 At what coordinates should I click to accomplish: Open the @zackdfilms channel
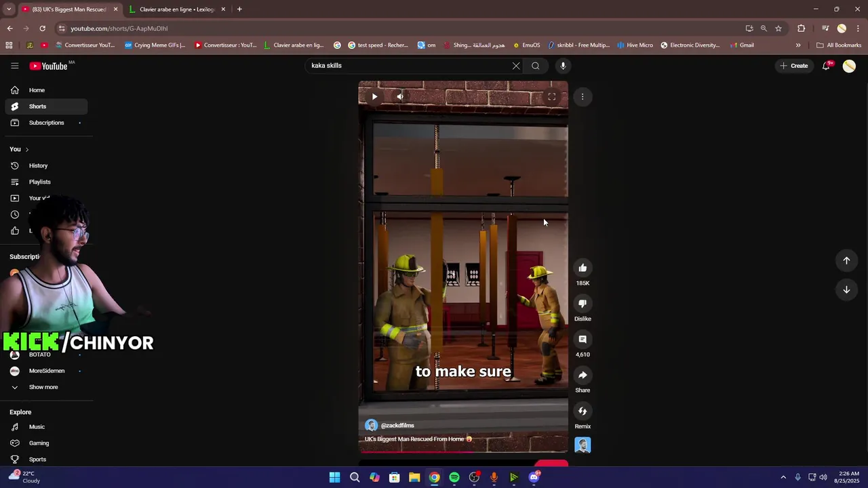[x=397, y=426]
